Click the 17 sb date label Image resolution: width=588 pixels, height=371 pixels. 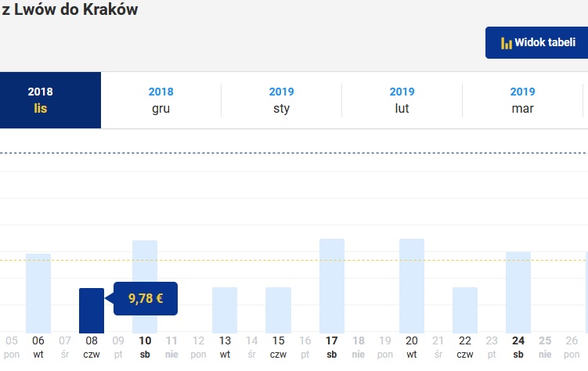(x=331, y=347)
